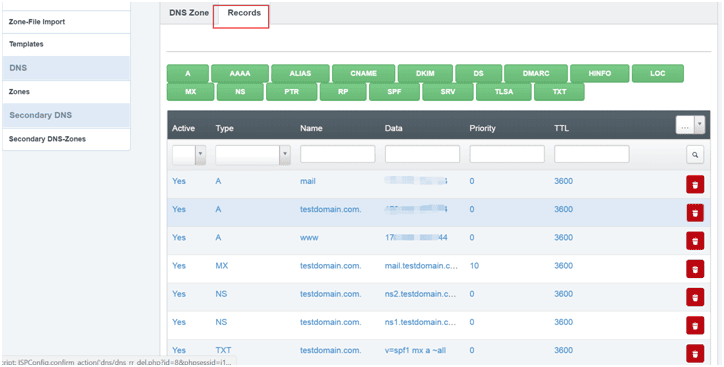Add a new DMARC record

point(536,73)
